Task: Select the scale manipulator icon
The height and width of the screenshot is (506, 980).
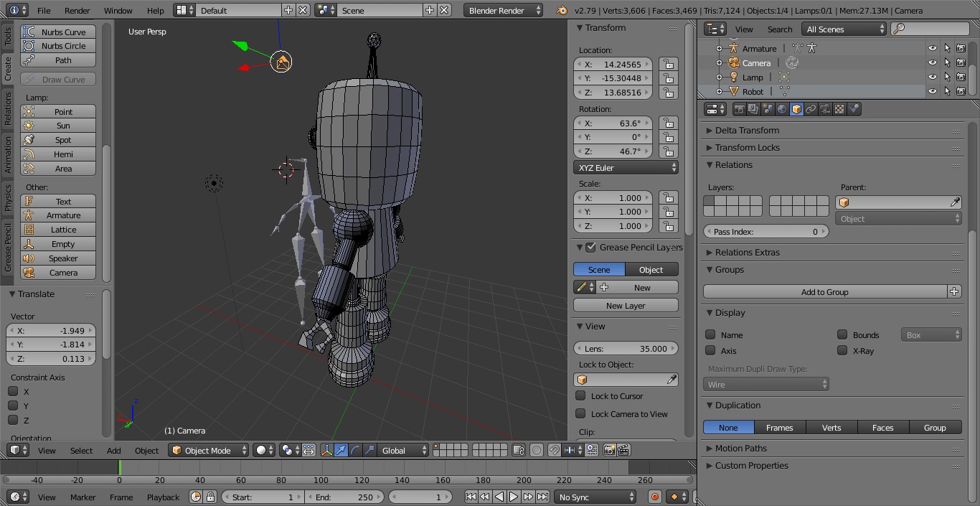Action: pyautogui.click(x=369, y=450)
